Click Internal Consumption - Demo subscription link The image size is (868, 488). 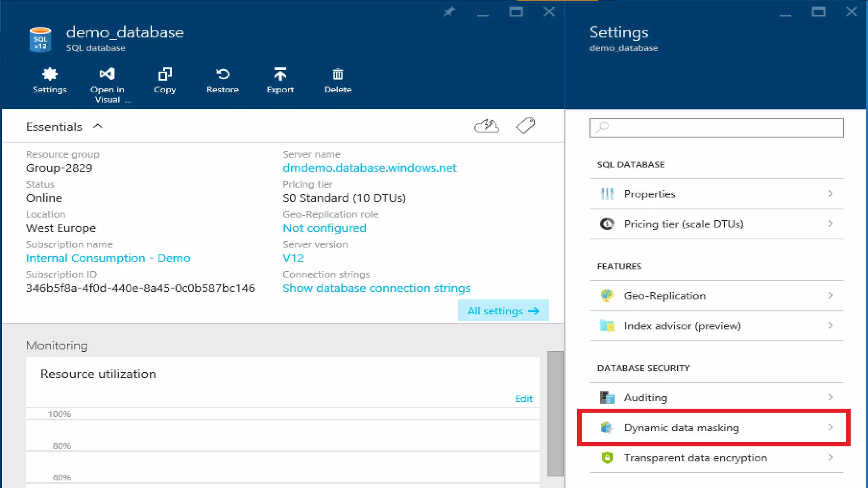coord(108,258)
